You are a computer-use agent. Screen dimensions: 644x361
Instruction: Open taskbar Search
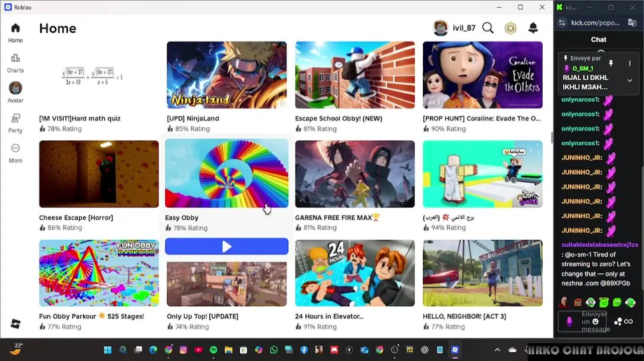tap(123, 350)
